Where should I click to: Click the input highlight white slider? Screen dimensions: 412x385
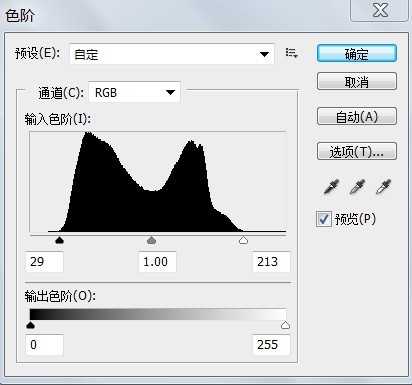(244, 240)
